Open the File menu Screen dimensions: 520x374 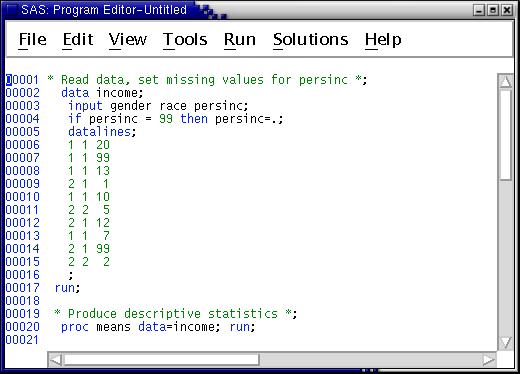[x=33, y=40]
